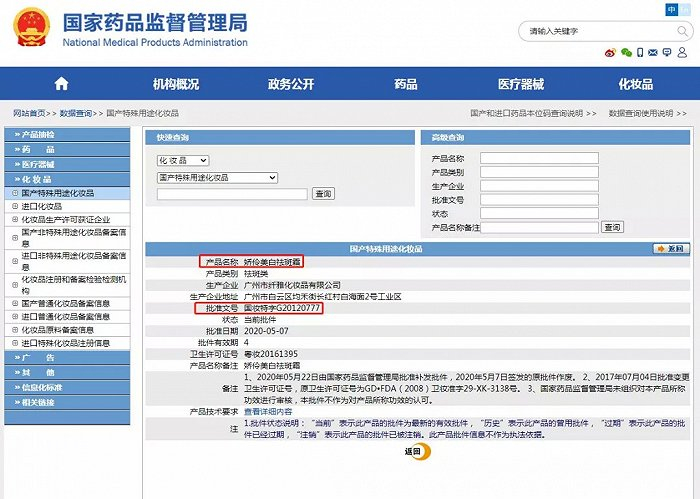Image resolution: width=700 pixels, height=499 pixels.
Task: Open 医疗器械 navigation menu
Action: coord(521,84)
